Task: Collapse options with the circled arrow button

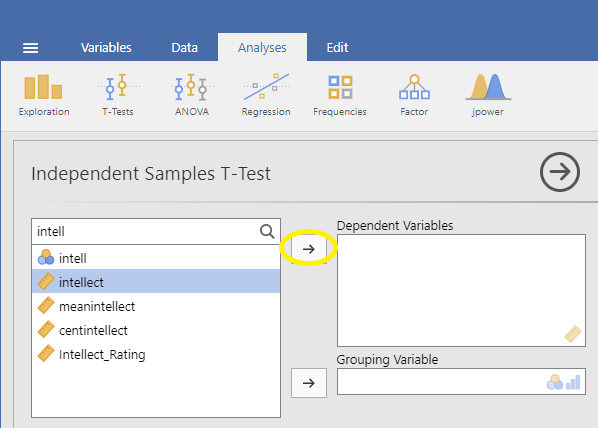Action: [559, 172]
